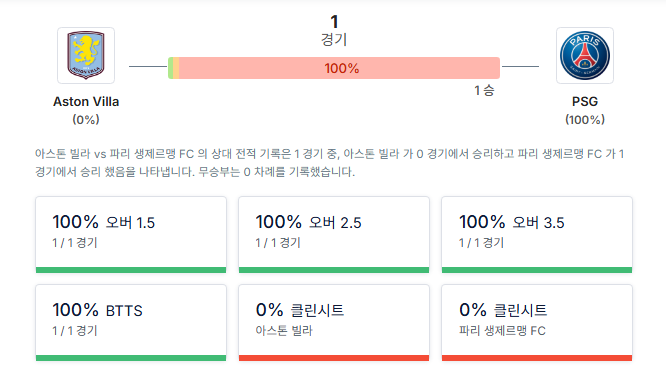
Task: Open the PSG team name link
Action: [585, 101]
